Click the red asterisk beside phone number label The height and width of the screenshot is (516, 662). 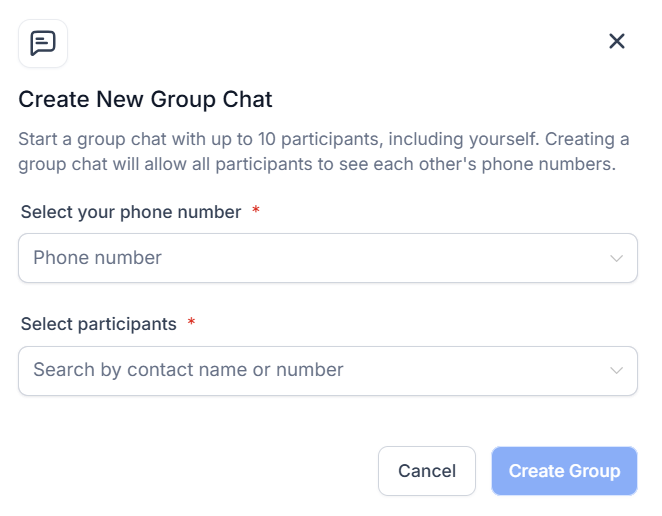click(x=255, y=209)
